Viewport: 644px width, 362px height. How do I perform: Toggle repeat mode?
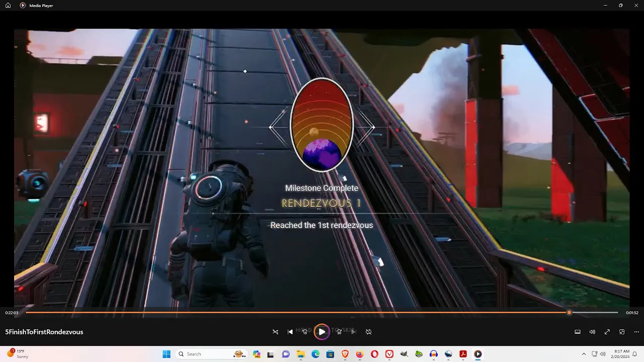pos(368,332)
